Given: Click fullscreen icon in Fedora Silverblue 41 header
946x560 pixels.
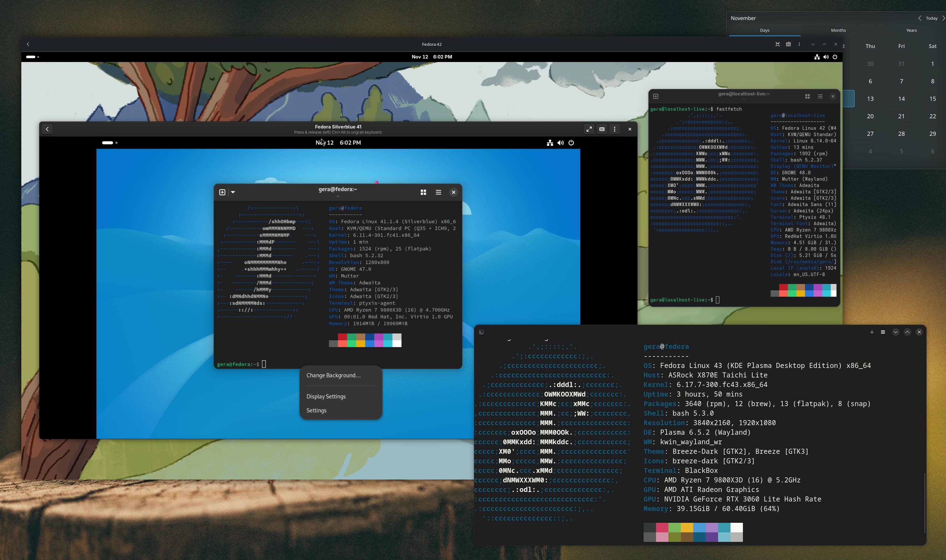Looking at the screenshot, I should coord(589,129).
